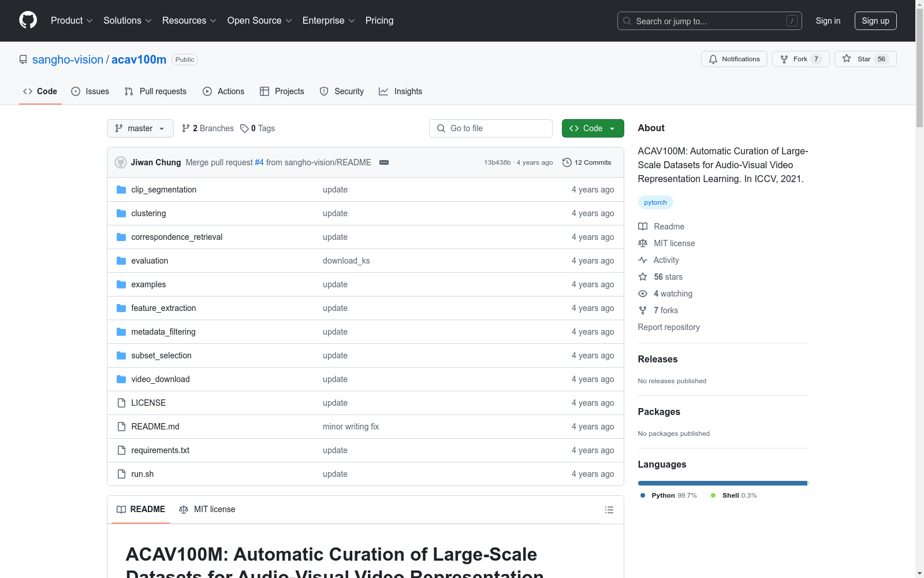The width and height of the screenshot is (924, 578).
Task: Open the Enterprise dropdown menu
Action: coord(329,21)
